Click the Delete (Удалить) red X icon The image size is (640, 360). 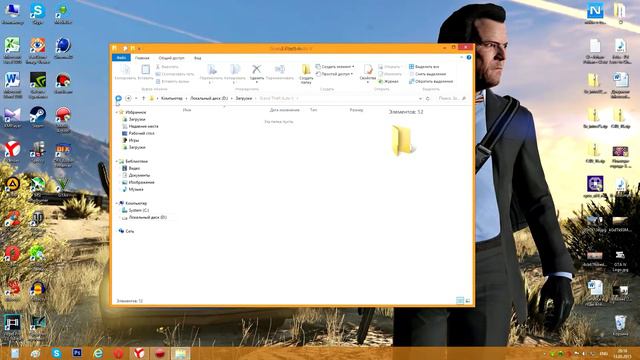(x=256, y=69)
